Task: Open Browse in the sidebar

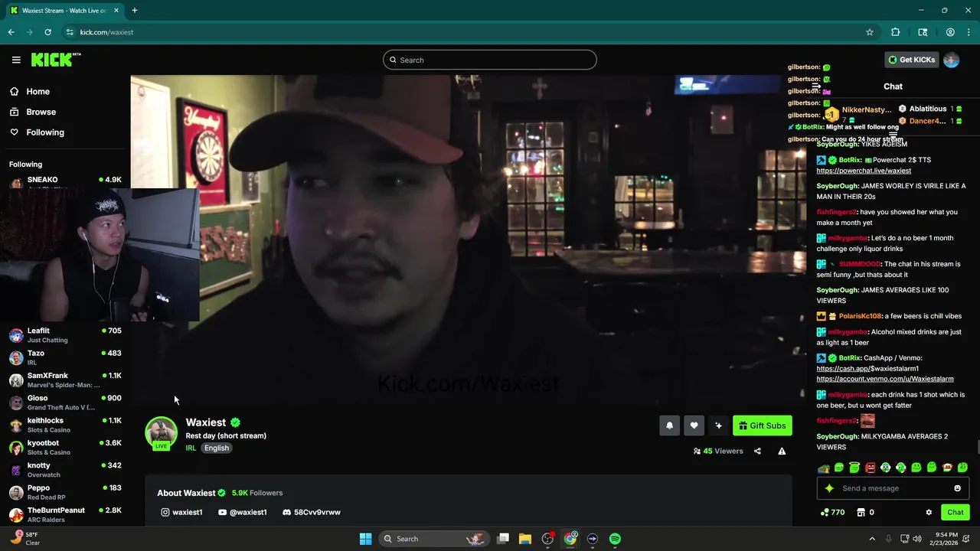Action: (33, 112)
